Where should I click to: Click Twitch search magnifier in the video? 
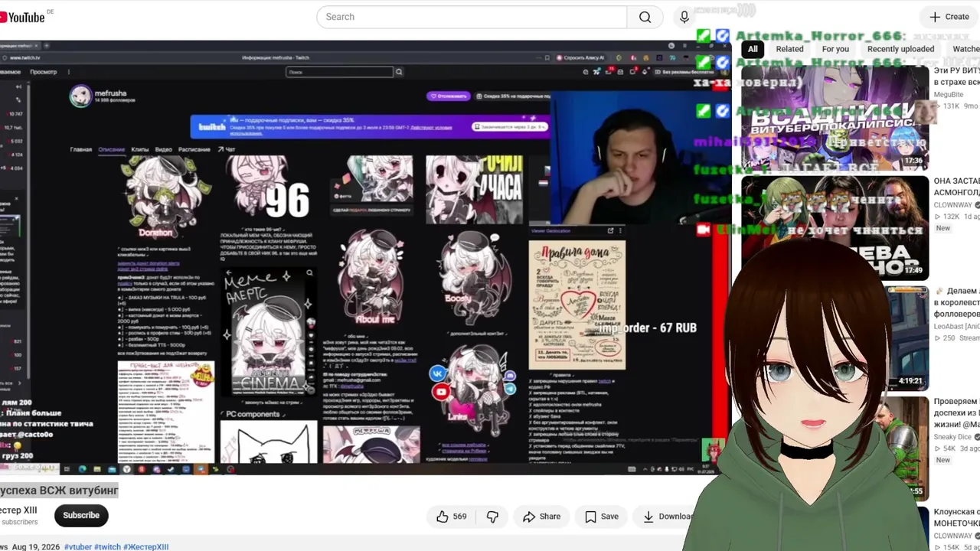click(399, 72)
